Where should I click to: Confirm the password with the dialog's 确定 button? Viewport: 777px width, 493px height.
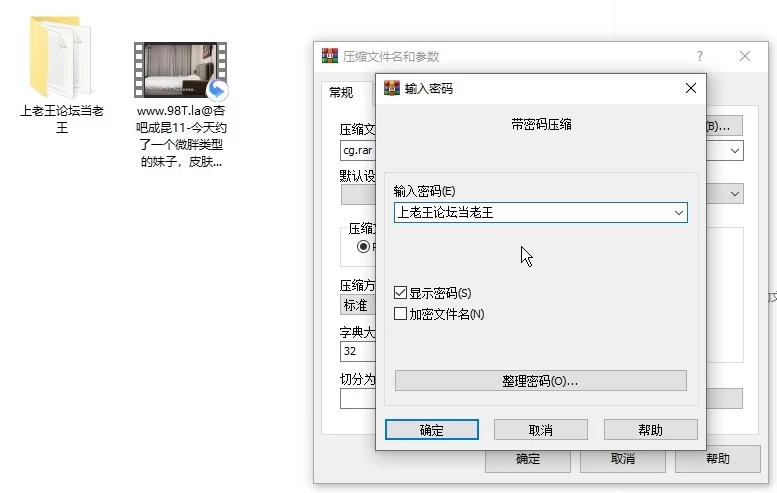431,430
